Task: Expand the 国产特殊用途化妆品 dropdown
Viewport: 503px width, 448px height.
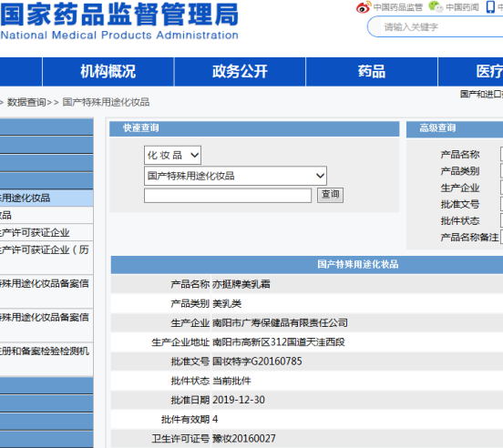Action: pyautogui.click(x=235, y=176)
